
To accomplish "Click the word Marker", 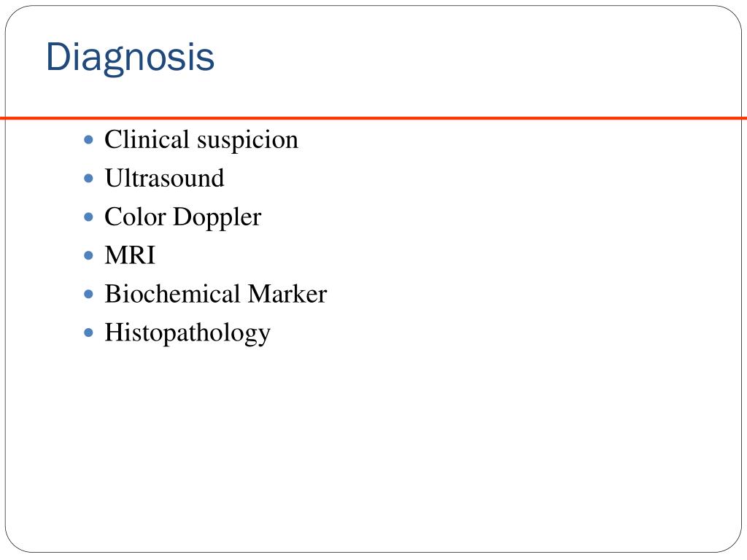I will 287,294.
